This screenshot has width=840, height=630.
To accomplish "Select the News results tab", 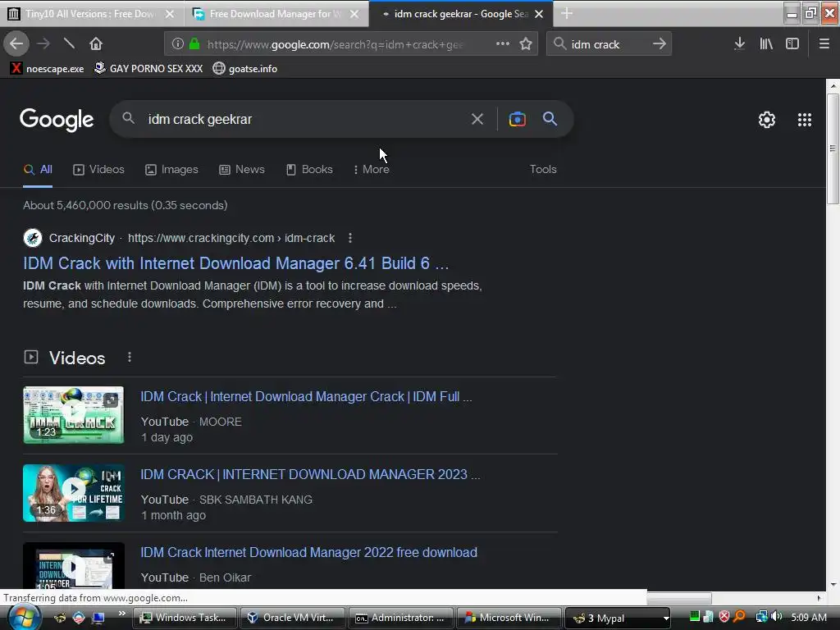I will [x=242, y=169].
